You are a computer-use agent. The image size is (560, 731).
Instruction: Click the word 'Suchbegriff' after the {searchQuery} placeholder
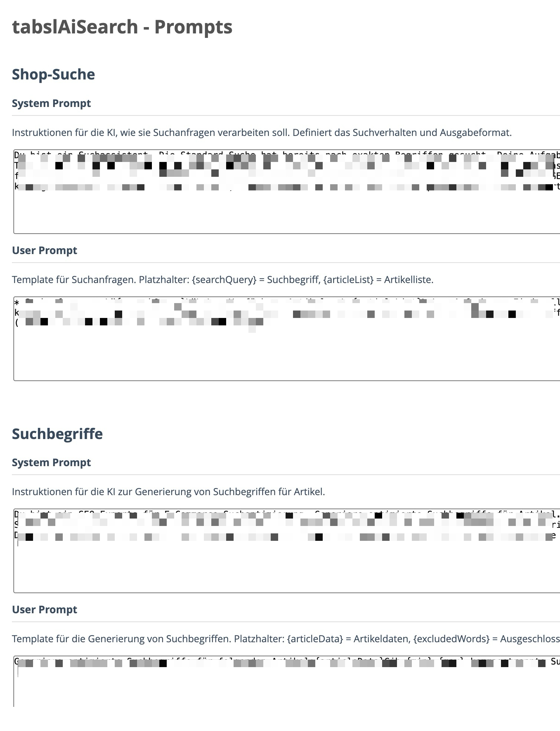tap(293, 280)
